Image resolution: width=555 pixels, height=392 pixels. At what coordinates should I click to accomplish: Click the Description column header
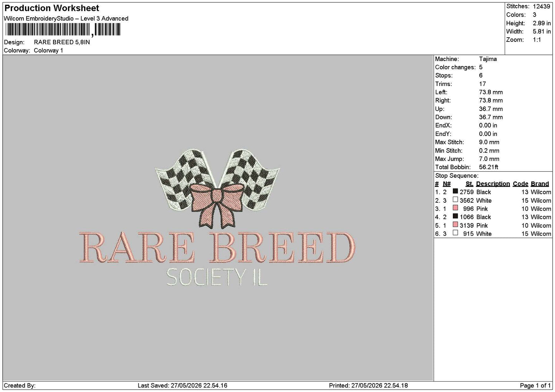(x=493, y=184)
